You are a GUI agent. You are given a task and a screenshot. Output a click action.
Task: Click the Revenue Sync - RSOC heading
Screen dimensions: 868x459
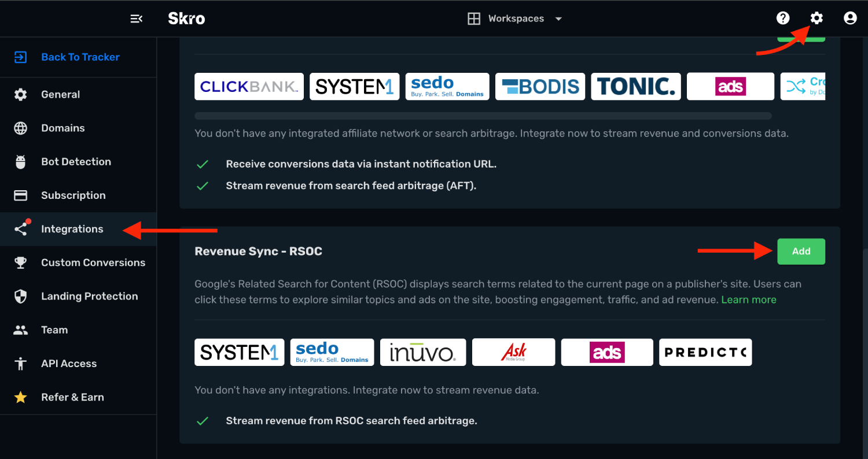point(259,251)
